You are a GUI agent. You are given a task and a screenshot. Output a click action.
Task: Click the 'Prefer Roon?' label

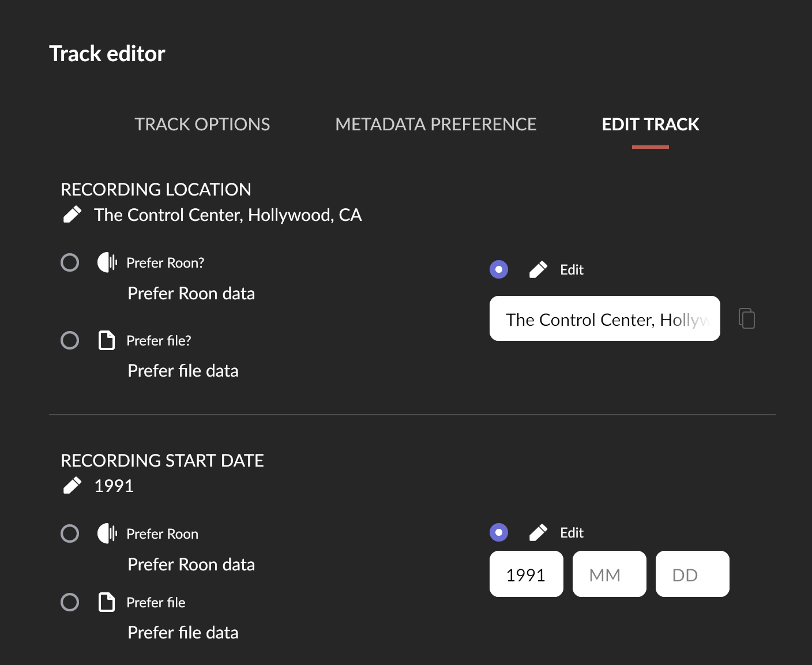click(166, 263)
